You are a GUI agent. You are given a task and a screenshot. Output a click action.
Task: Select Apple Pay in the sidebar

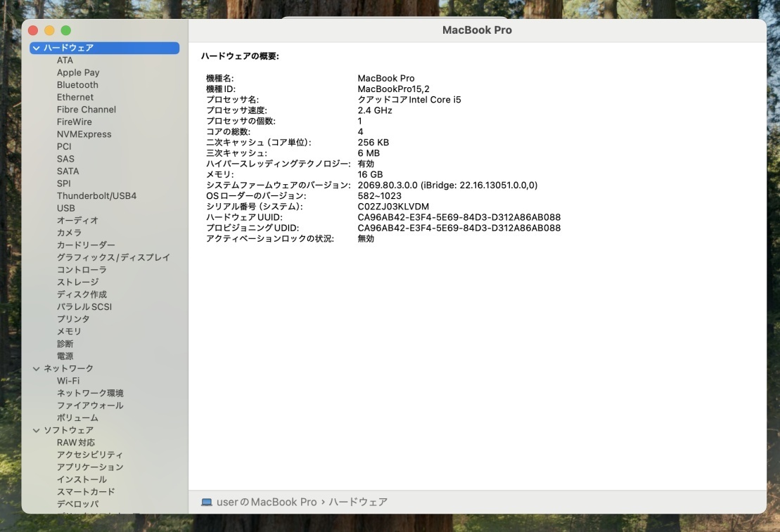pos(78,72)
